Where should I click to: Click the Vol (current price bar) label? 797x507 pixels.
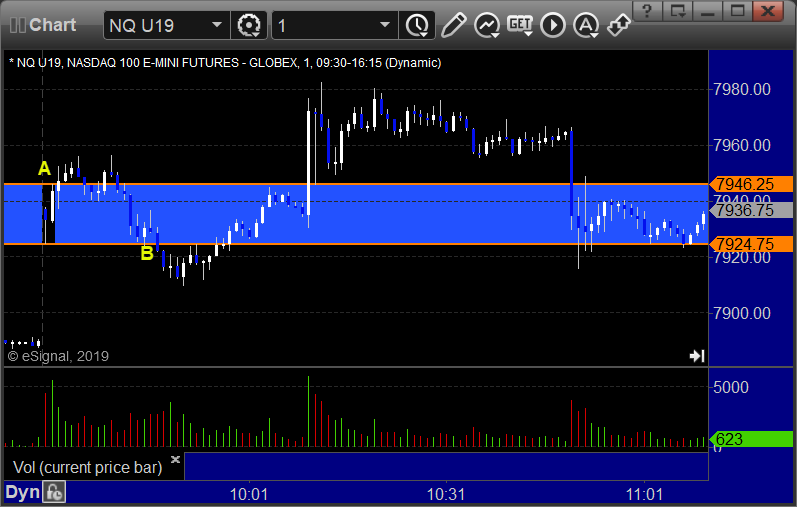[x=87, y=467]
